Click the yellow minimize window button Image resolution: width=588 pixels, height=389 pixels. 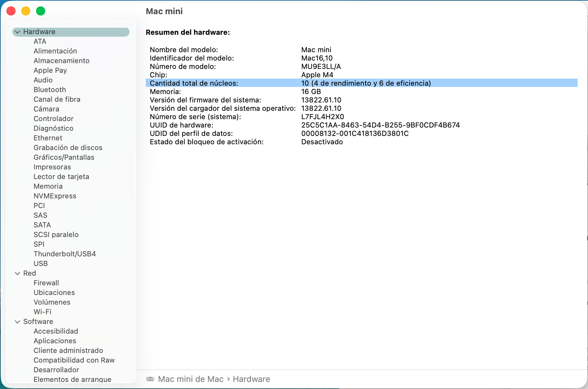(26, 11)
